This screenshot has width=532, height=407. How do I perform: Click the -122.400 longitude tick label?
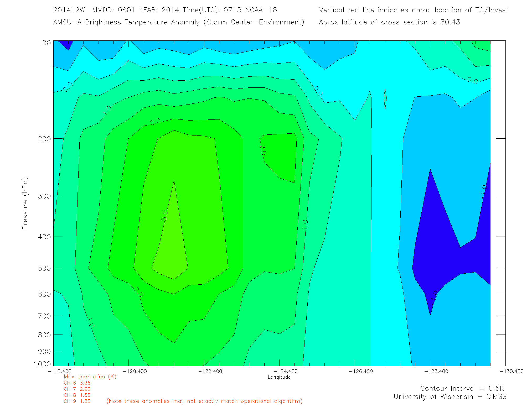click(210, 371)
